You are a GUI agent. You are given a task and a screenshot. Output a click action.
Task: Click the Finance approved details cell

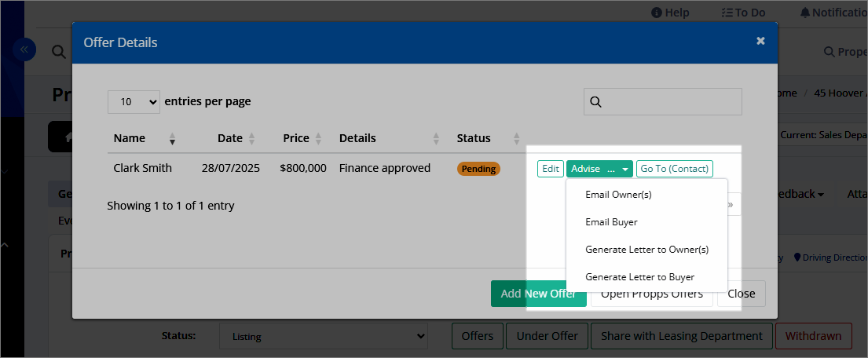click(x=385, y=168)
